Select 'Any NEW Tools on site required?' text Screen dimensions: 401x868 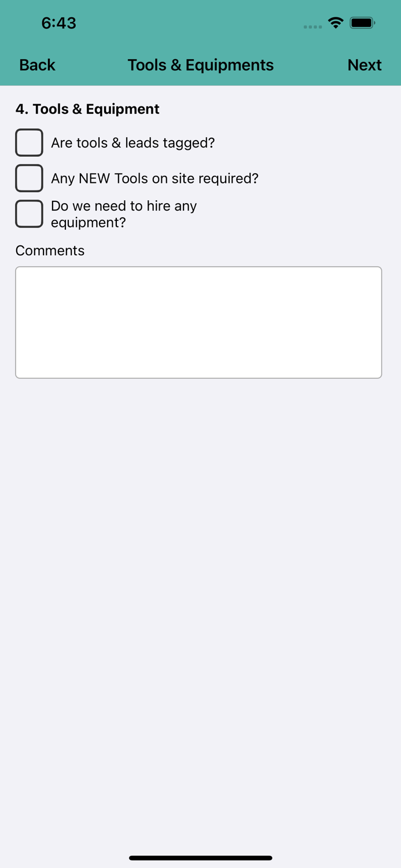[x=154, y=178]
